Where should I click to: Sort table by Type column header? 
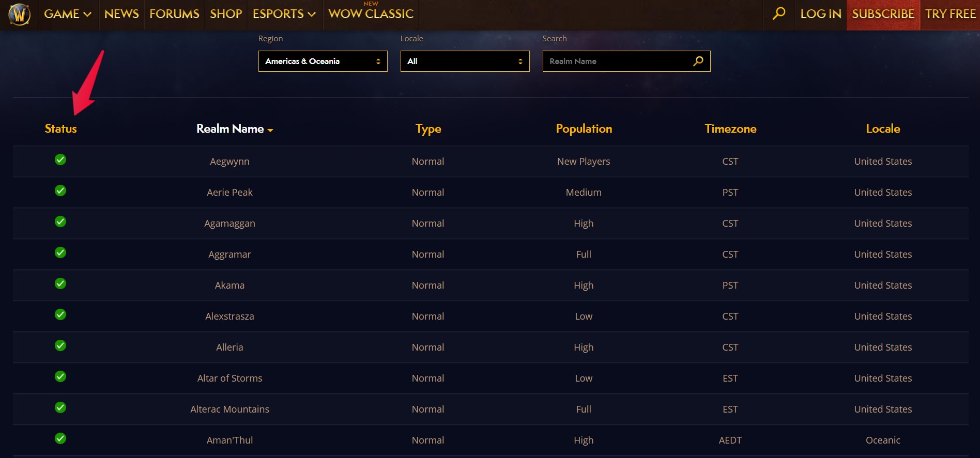click(428, 129)
